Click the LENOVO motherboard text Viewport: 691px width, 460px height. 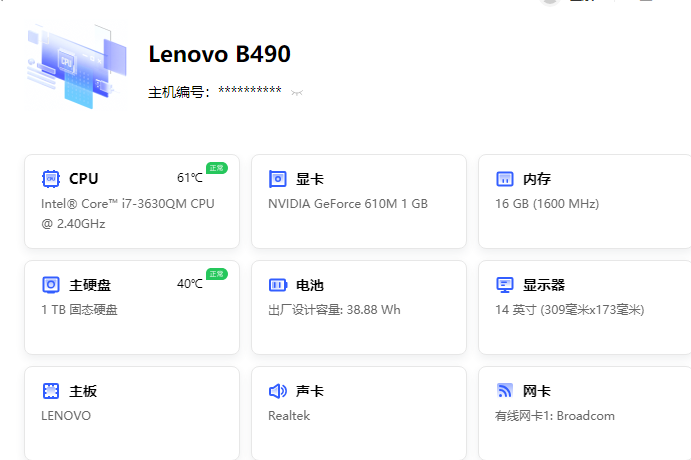point(66,416)
